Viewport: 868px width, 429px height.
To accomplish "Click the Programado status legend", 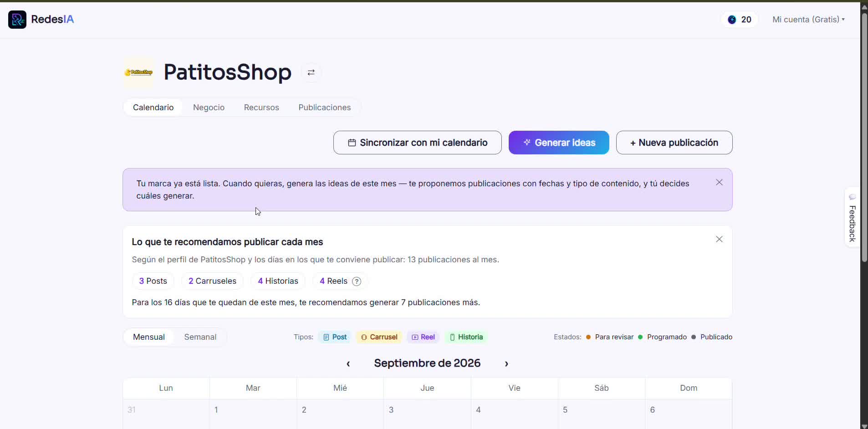I will 662,337.
